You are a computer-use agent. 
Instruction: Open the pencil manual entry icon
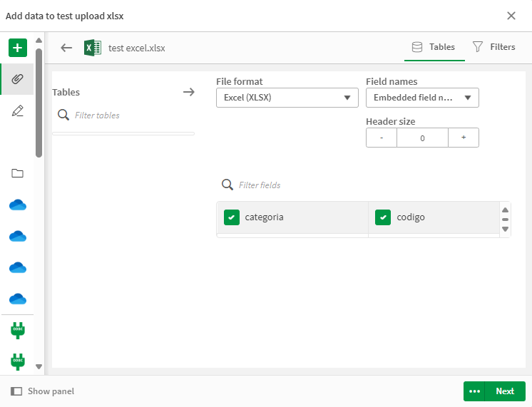point(18,110)
